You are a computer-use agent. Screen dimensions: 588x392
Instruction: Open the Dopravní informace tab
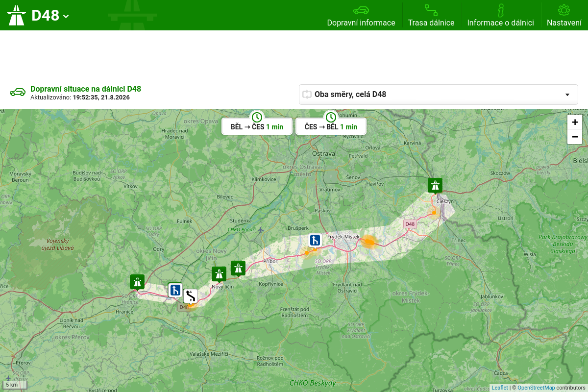pos(361,15)
